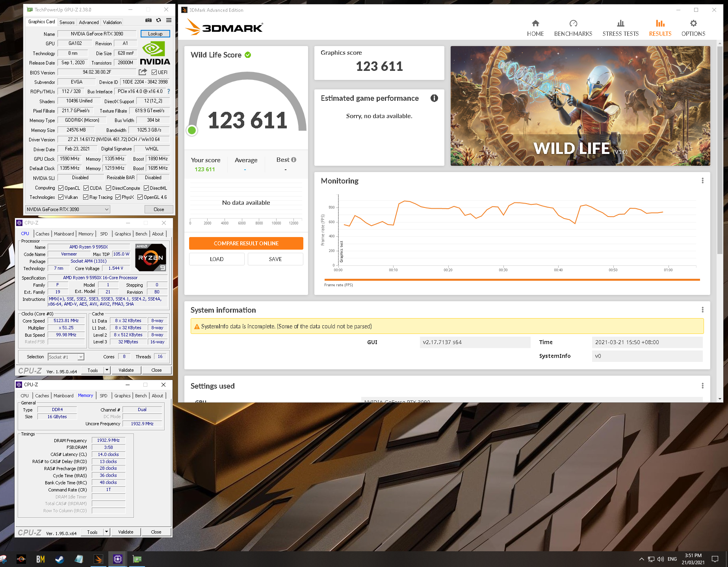
Task: Click the 3DMark vertical scrollbar
Action: coord(720,150)
